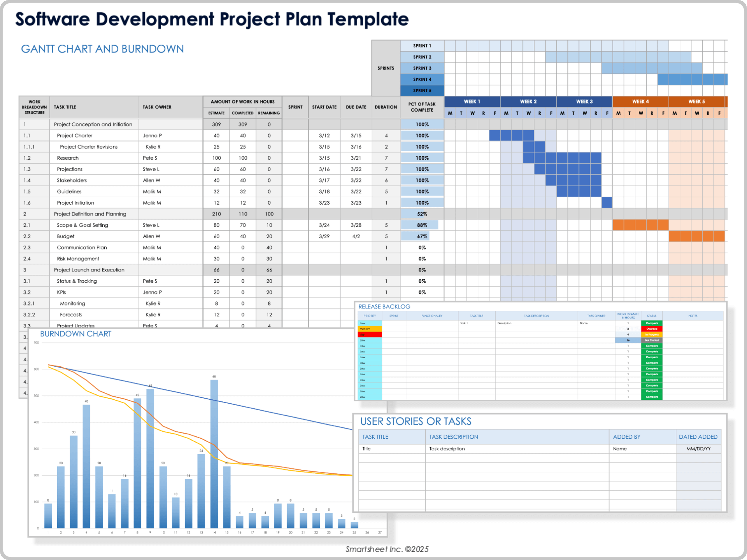Select the 67% completion cell for Budget

(422, 236)
